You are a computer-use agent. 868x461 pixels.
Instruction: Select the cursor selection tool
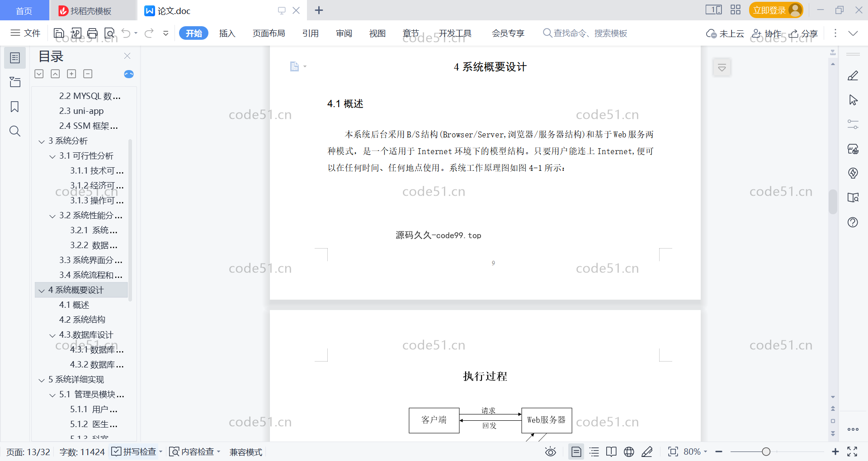tap(853, 100)
